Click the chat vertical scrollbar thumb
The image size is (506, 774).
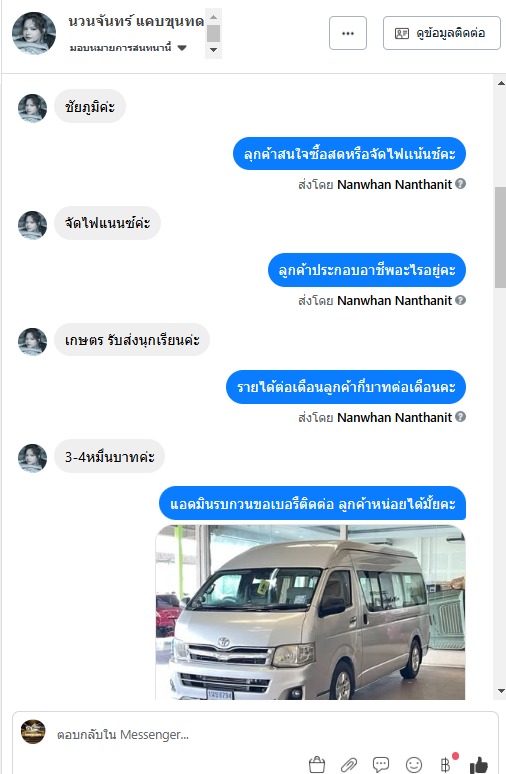pos(501,237)
